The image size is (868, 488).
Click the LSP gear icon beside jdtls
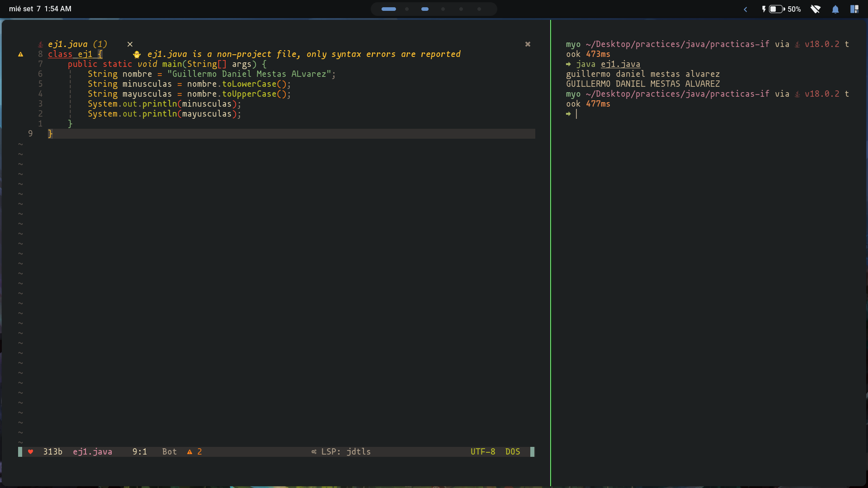(314, 451)
